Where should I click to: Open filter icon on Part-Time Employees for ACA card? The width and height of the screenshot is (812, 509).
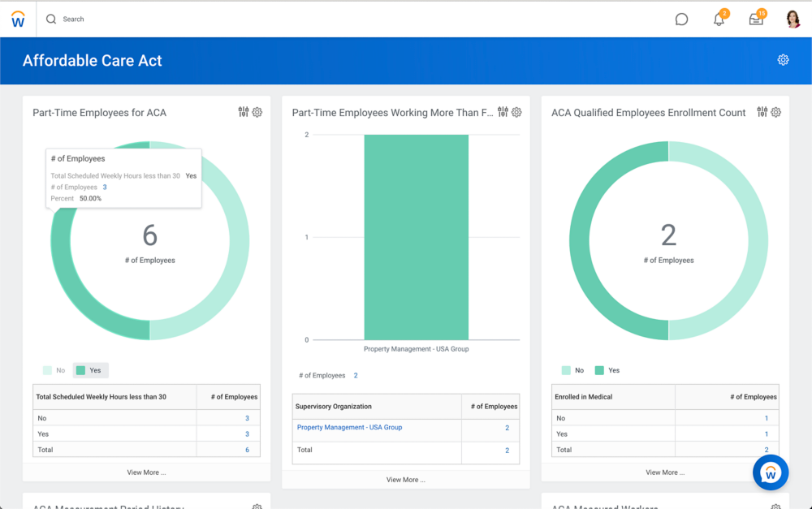pyautogui.click(x=244, y=112)
